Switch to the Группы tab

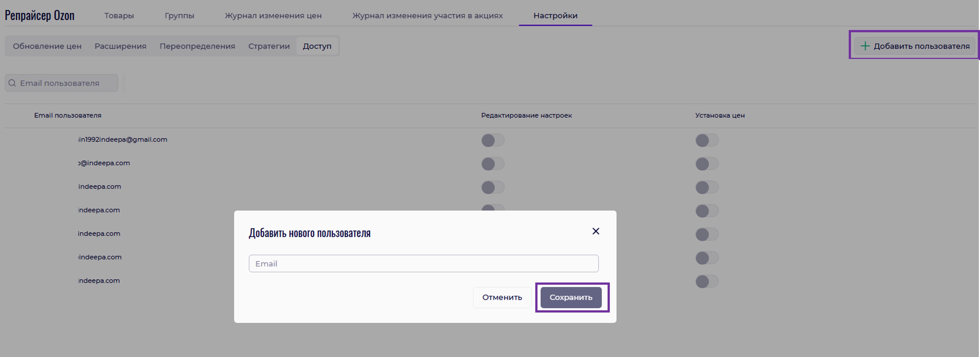[179, 16]
